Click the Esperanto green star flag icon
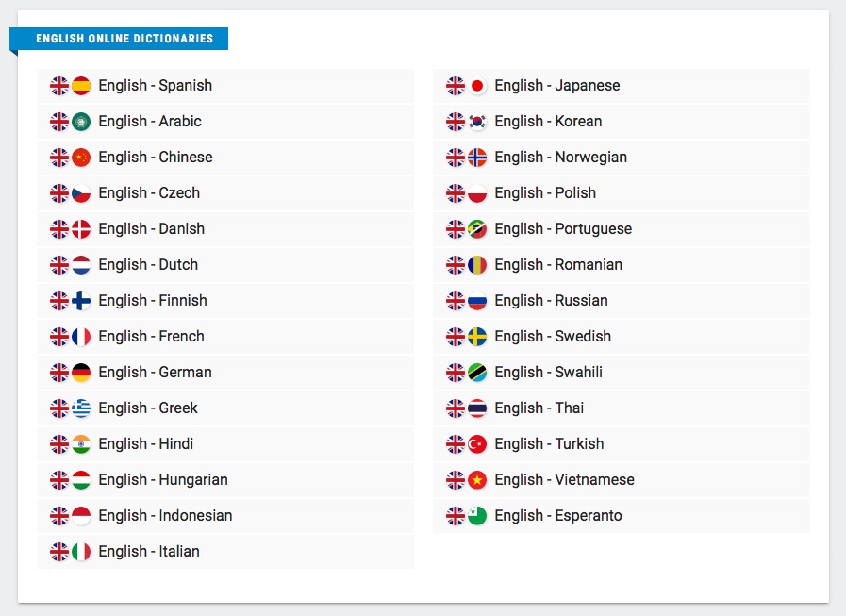The width and height of the screenshot is (846, 616). tap(477, 516)
